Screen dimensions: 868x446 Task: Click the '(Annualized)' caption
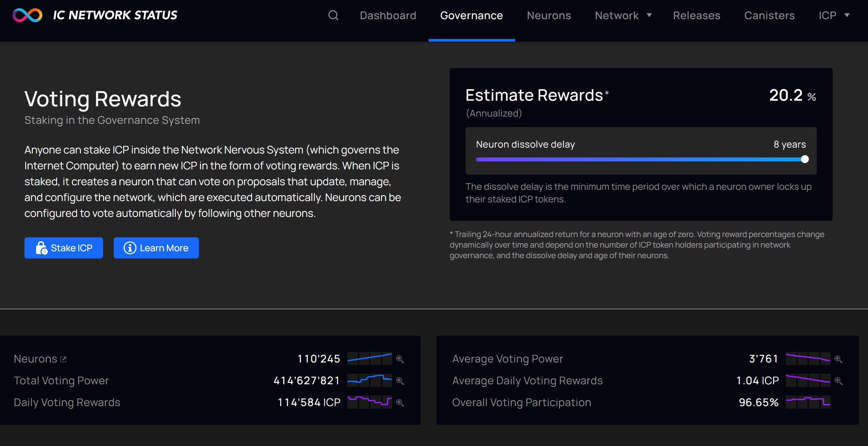coord(494,114)
